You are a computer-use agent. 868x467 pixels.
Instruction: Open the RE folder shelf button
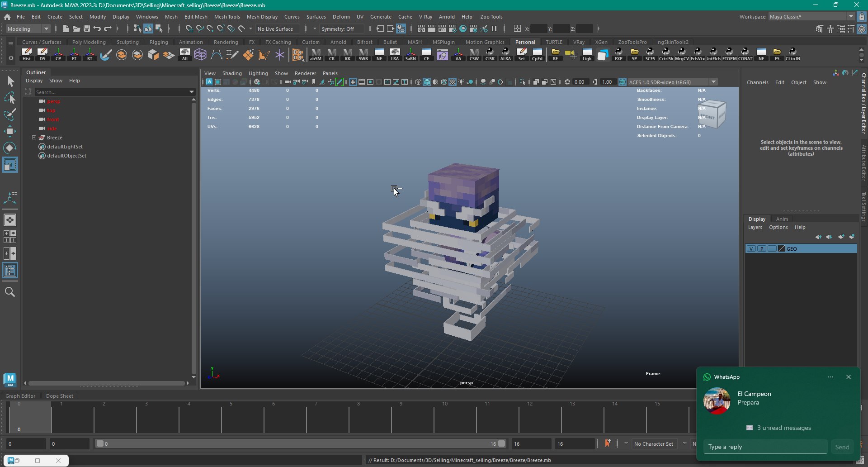coord(555,54)
